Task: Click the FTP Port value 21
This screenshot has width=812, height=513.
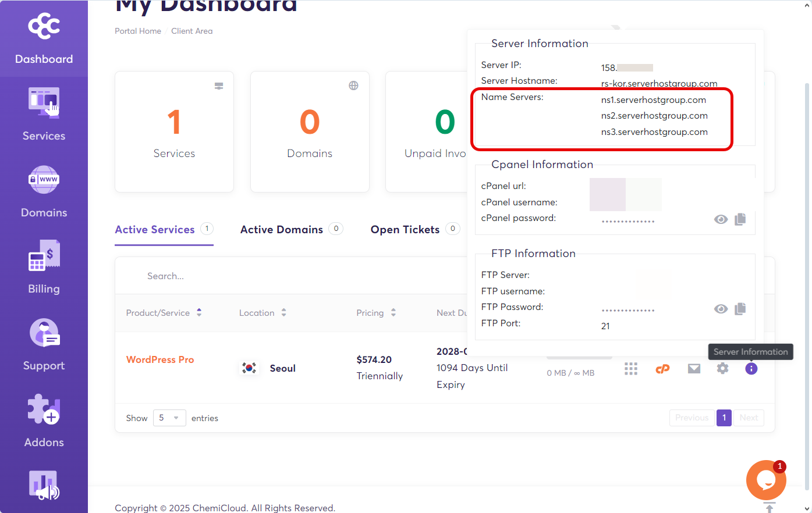Action: (x=605, y=326)
